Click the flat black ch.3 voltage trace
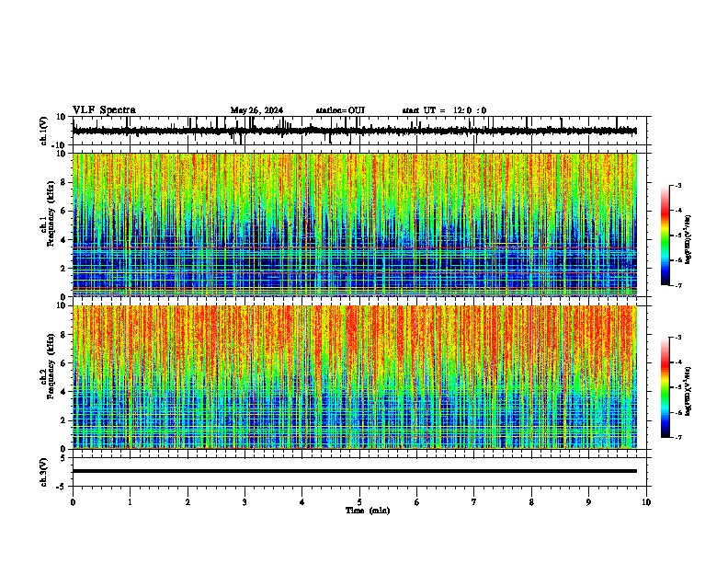Viewport: 728px width, 563px height. tap(355, 471)
